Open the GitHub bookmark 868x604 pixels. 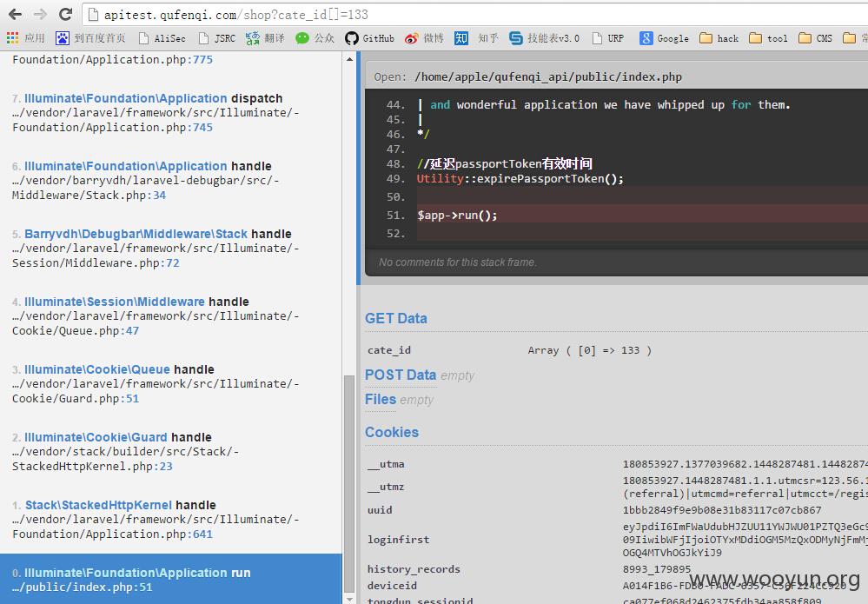369,38
